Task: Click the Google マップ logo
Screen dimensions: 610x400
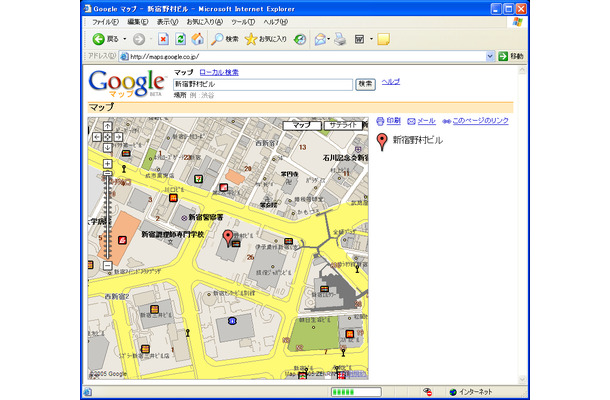Action: click(127, 83)
